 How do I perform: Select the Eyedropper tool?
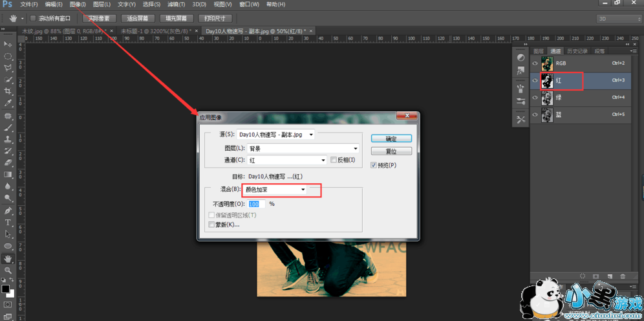point(8,103)
